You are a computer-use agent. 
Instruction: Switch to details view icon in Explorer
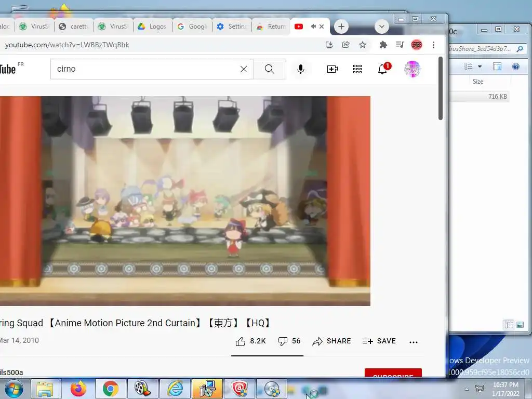coord(509,325)
